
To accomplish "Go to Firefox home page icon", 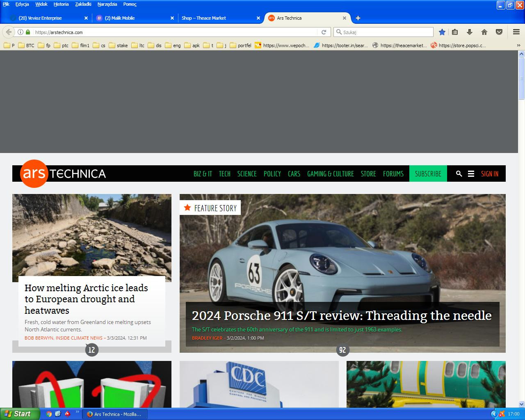I will (484, 32).
